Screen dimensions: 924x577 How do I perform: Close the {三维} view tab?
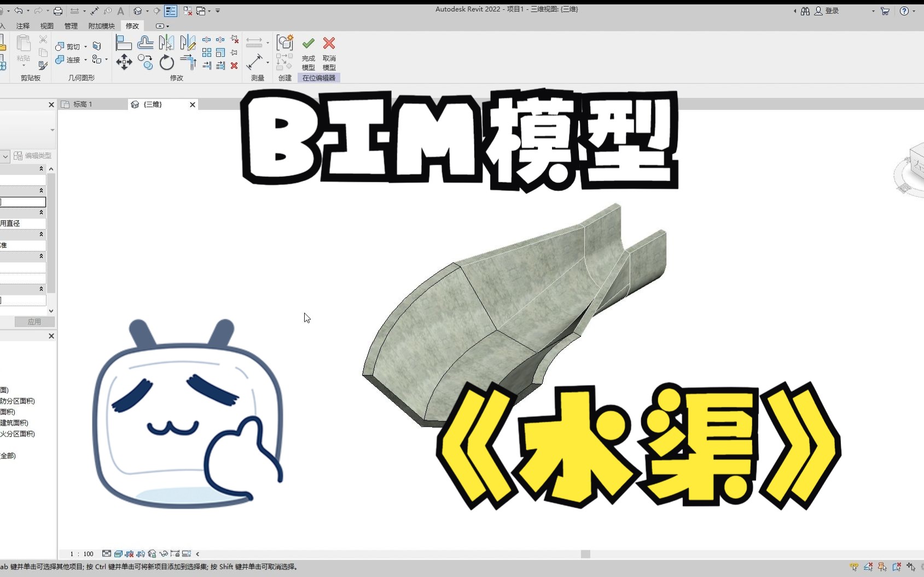(193, 104)
